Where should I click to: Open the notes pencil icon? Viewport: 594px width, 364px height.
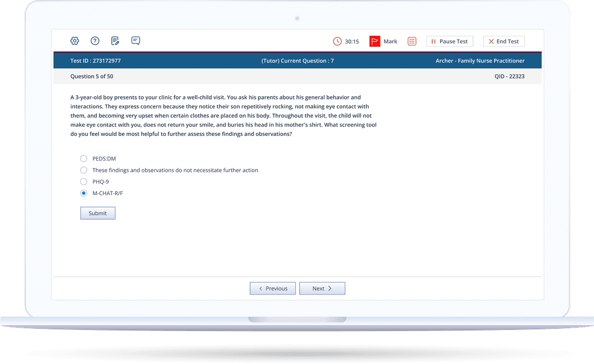116,41
